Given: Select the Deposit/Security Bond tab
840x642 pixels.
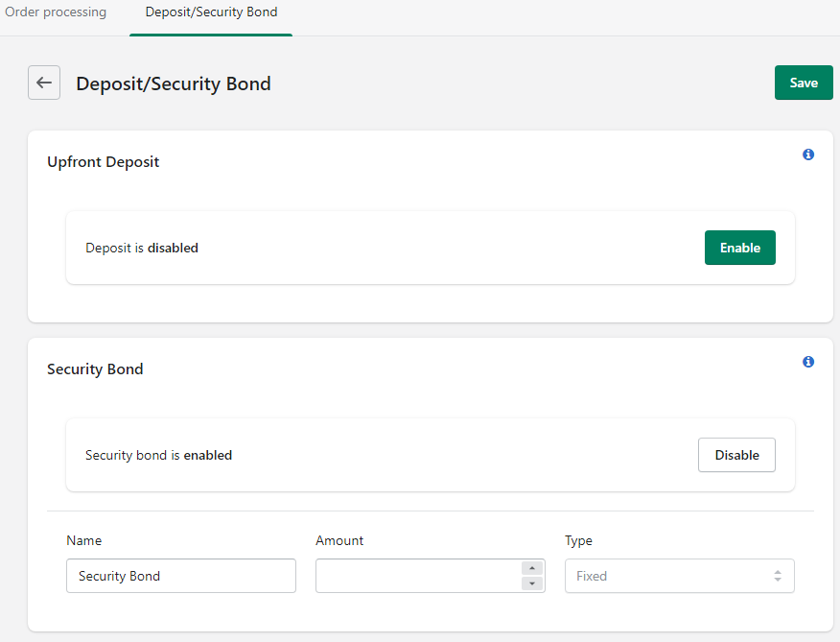Looking at the screenshot, I should (x=211, y=12).
